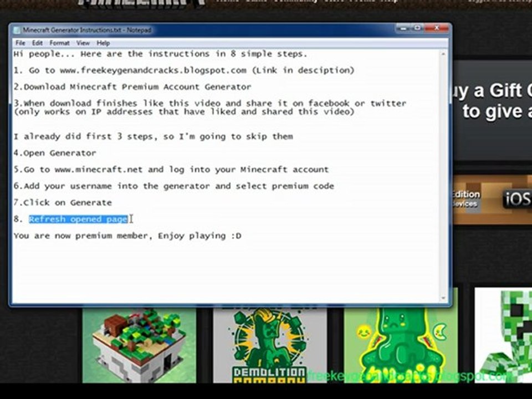Click the iOS badge on the webpage banner

517,198
